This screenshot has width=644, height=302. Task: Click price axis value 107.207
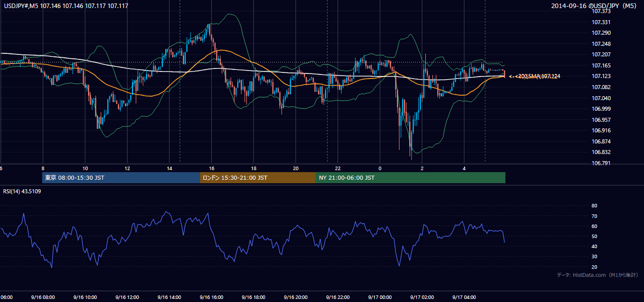coord(601,54)
